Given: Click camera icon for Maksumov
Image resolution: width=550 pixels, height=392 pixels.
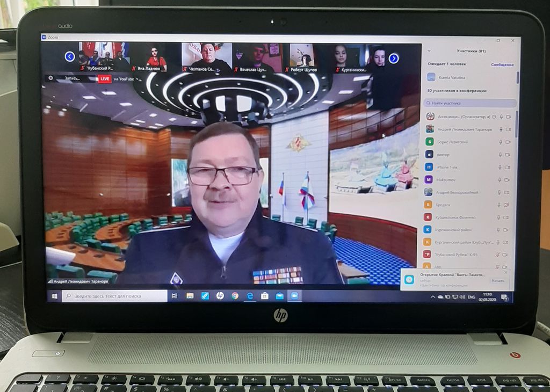Looking at the screenshot, I should pyautogui.click(x=507, y=180).
